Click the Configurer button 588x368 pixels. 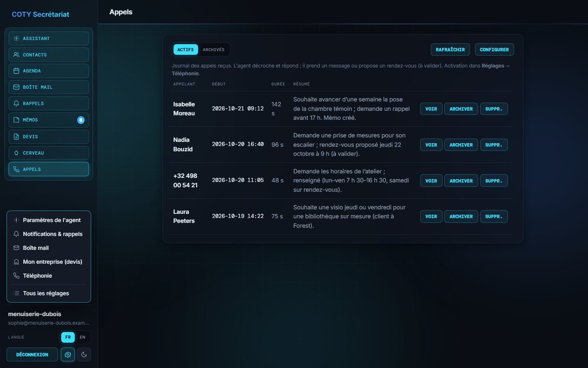(x=494, y=49)
